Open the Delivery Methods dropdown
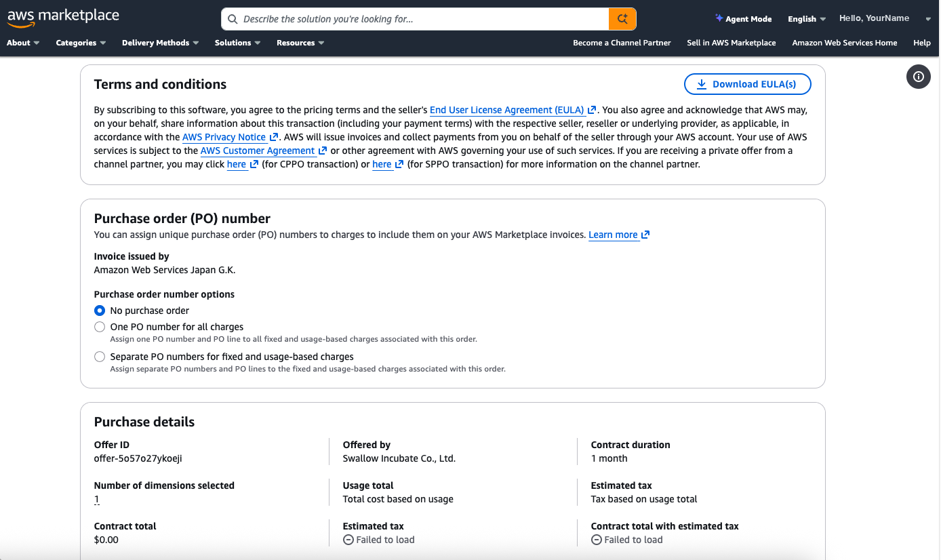 pyautogui.click(x=160, y=43)
